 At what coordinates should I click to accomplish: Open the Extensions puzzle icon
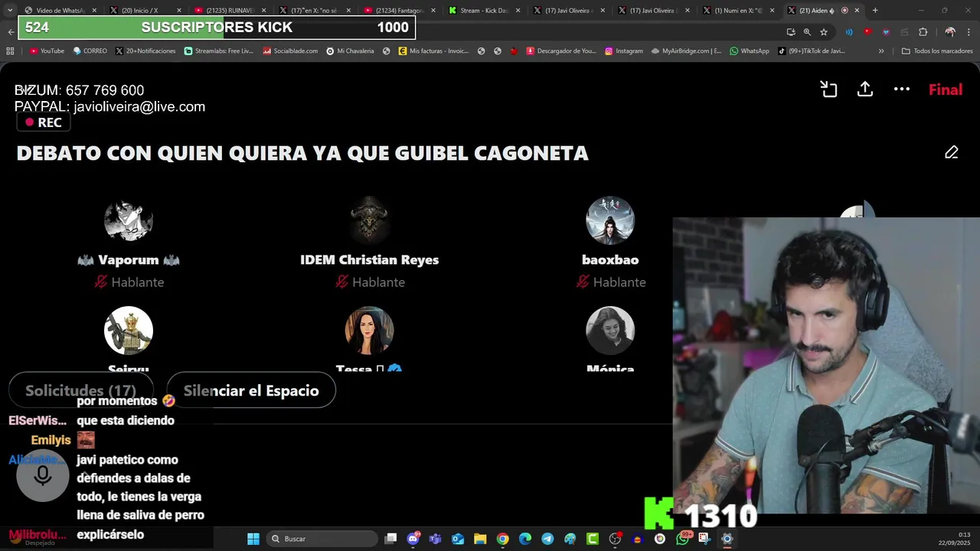(x=923, y=32)
